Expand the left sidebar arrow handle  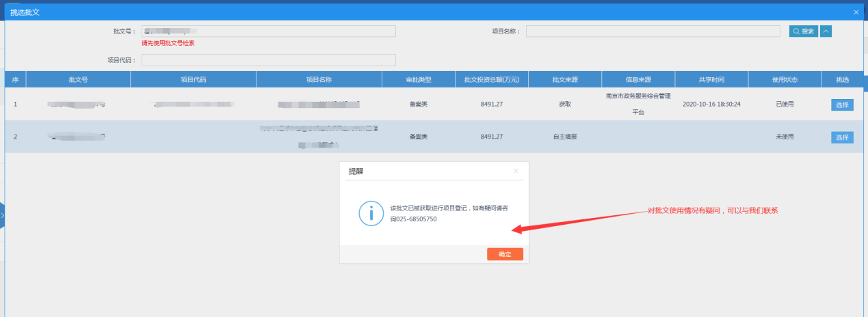(3, 215)
